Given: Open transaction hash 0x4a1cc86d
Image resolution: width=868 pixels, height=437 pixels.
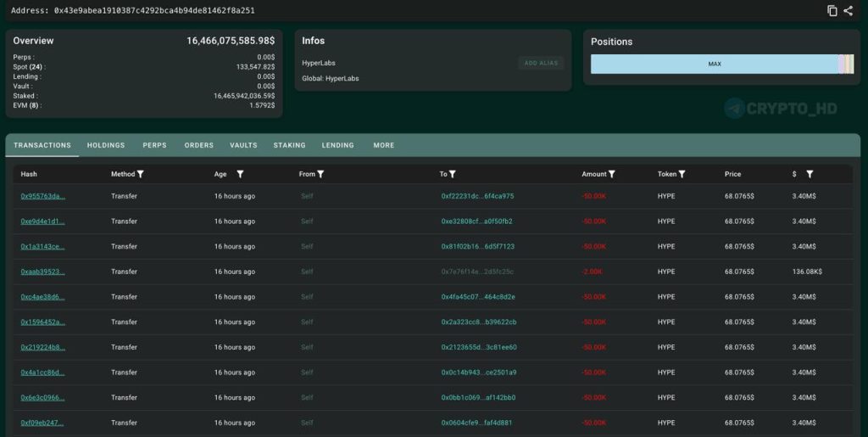Looking at the screenshot, I should (42, 373).
